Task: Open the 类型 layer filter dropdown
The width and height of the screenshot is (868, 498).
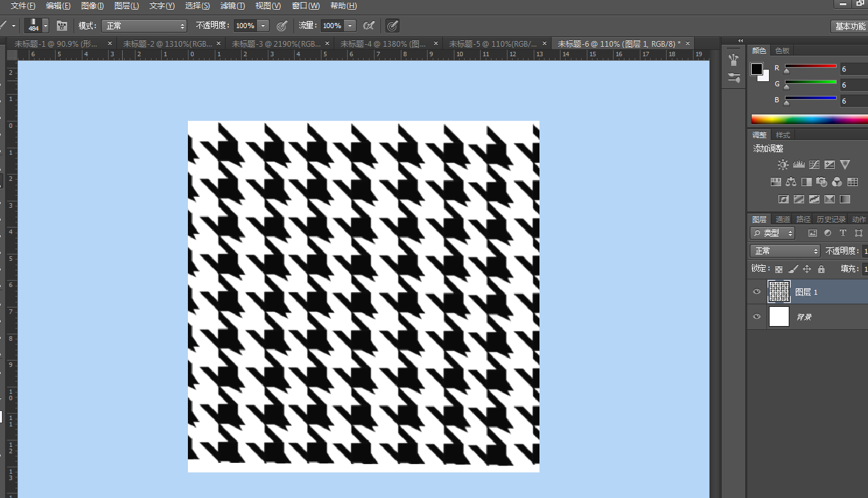Action: (773, 233)
